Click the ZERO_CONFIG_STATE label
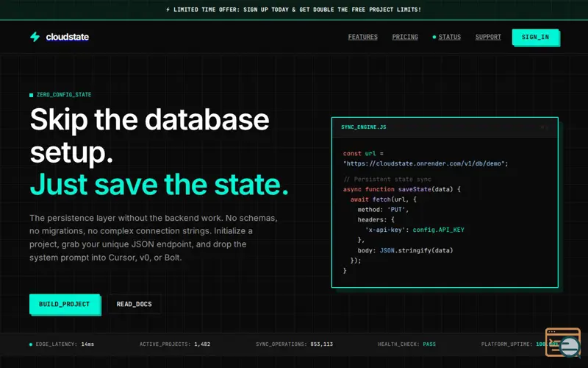588x368 pixels. tap(64, 95)
